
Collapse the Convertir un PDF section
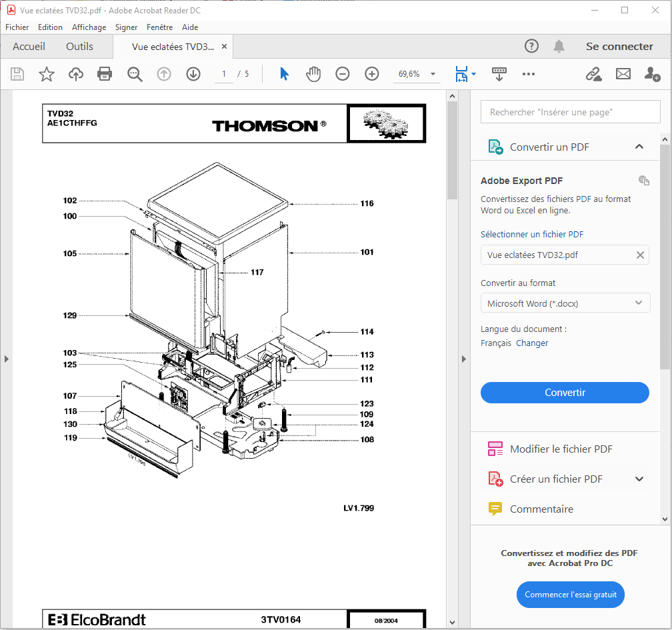tap(639, 147)
